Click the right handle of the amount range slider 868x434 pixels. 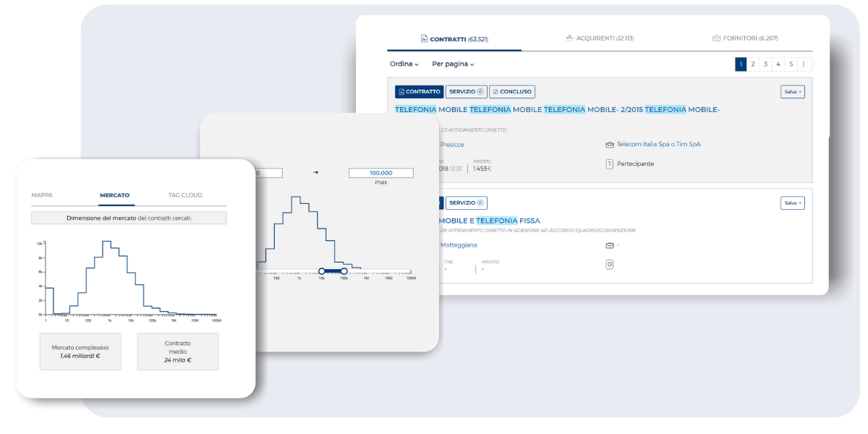344,271
